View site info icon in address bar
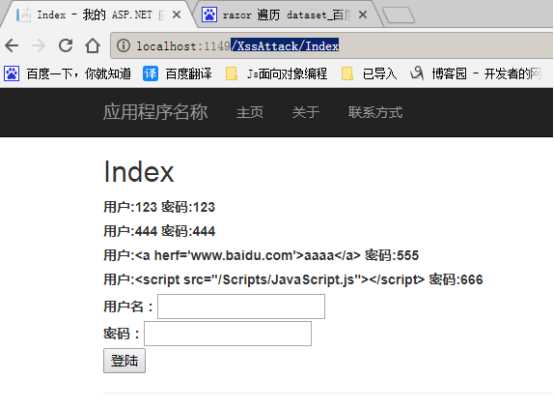 123,46
